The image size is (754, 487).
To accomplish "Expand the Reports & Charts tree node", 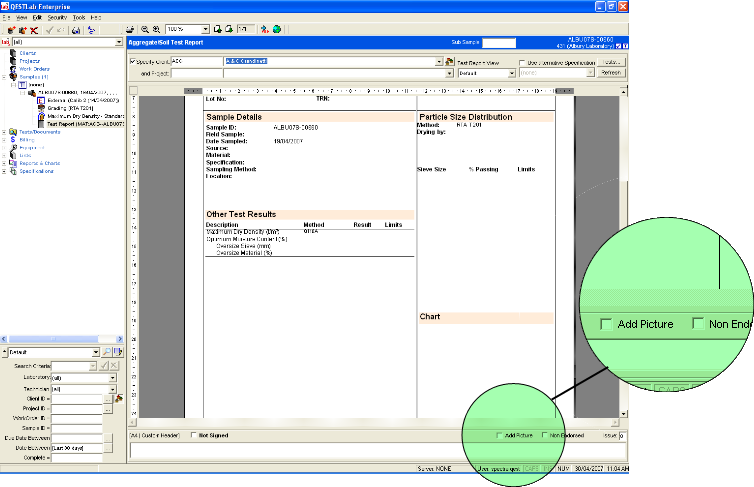I will coord(6,163).
